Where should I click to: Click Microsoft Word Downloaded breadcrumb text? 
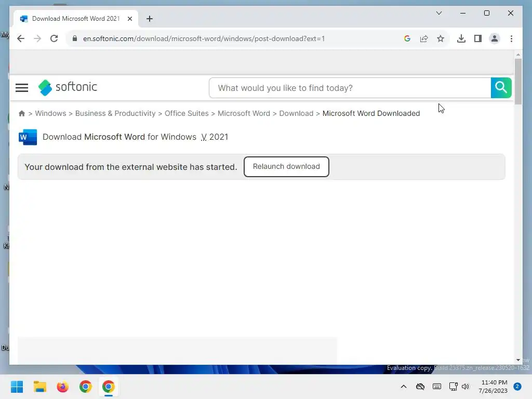[371, 113]
